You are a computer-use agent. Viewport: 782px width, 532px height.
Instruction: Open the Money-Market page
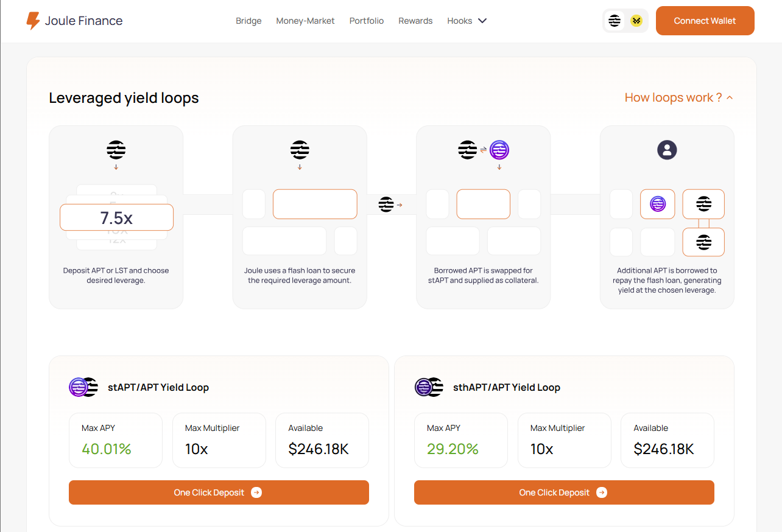pos(305,21)
